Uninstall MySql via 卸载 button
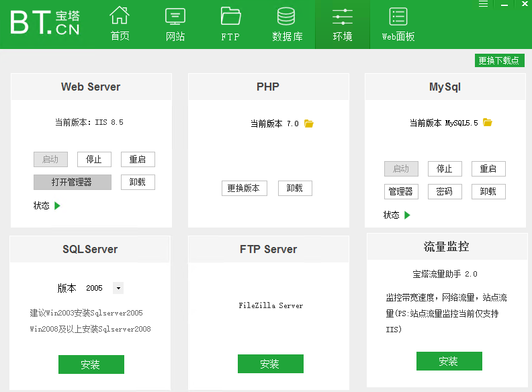 (488, 191)
